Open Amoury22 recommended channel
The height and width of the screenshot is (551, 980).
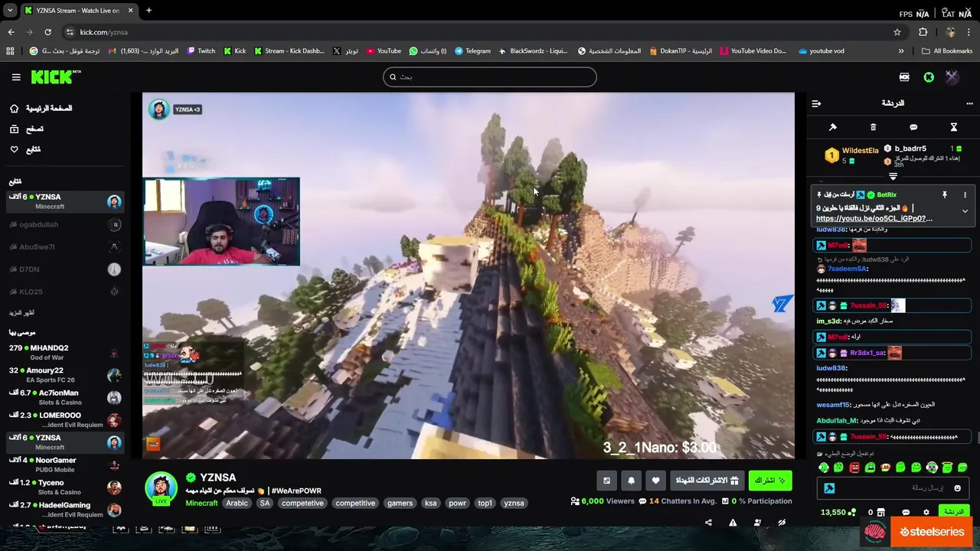point(64,375)
